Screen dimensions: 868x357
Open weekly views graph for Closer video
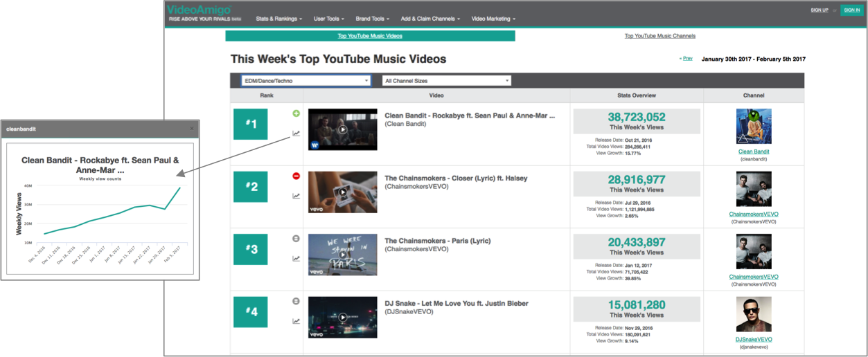(296, 196)
